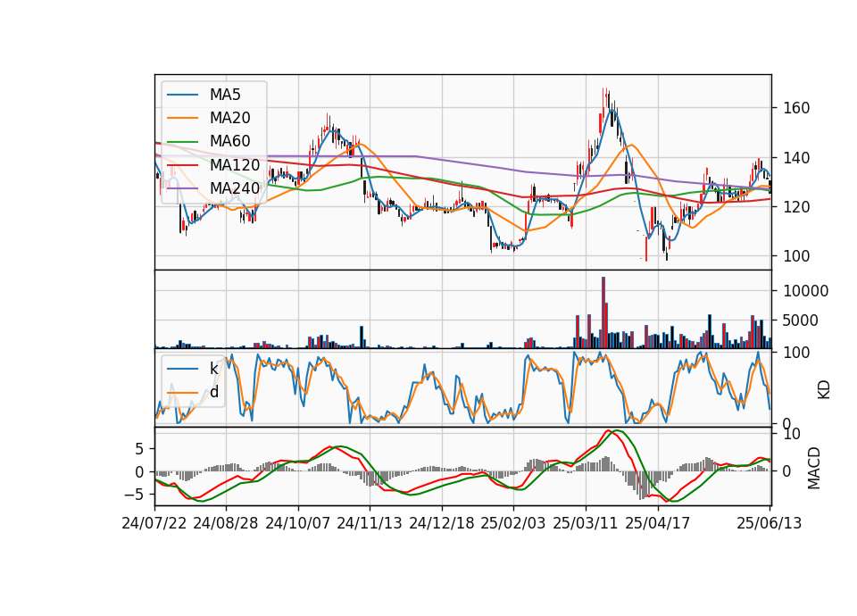Click the tallest volume bar above 10000

pos(603,312)
